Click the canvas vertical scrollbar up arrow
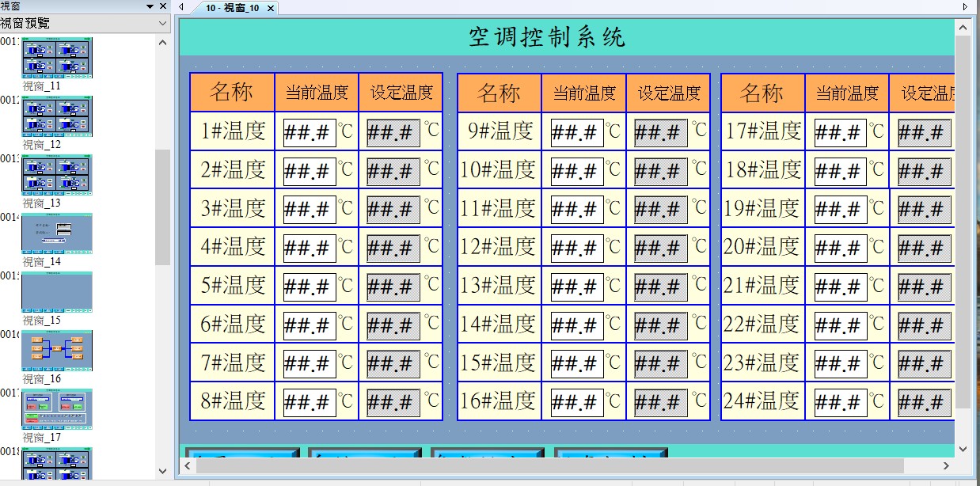The image size is (980, 486). click(x=963, y=28)
